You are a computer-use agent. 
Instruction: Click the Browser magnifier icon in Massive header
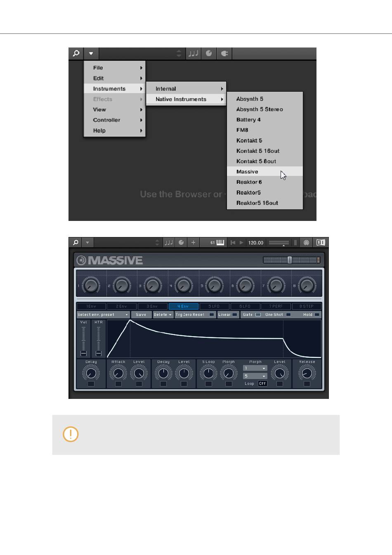coord(76,242)
